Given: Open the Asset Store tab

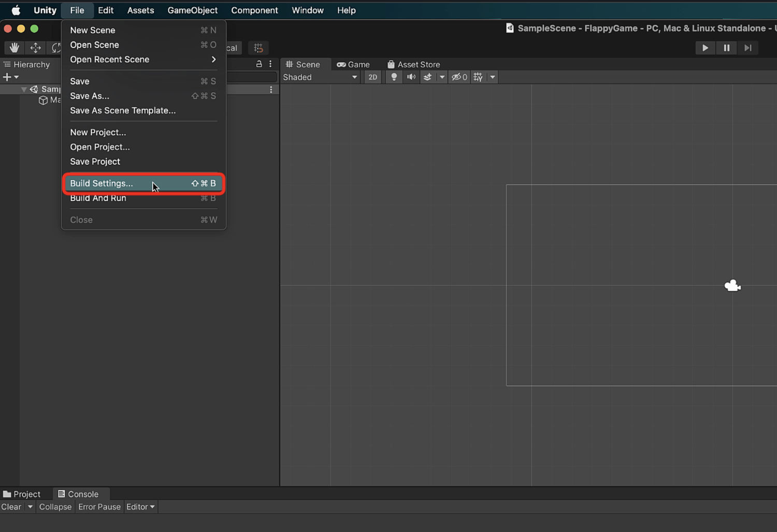Looking at the screenshot, I should point(414,64).
